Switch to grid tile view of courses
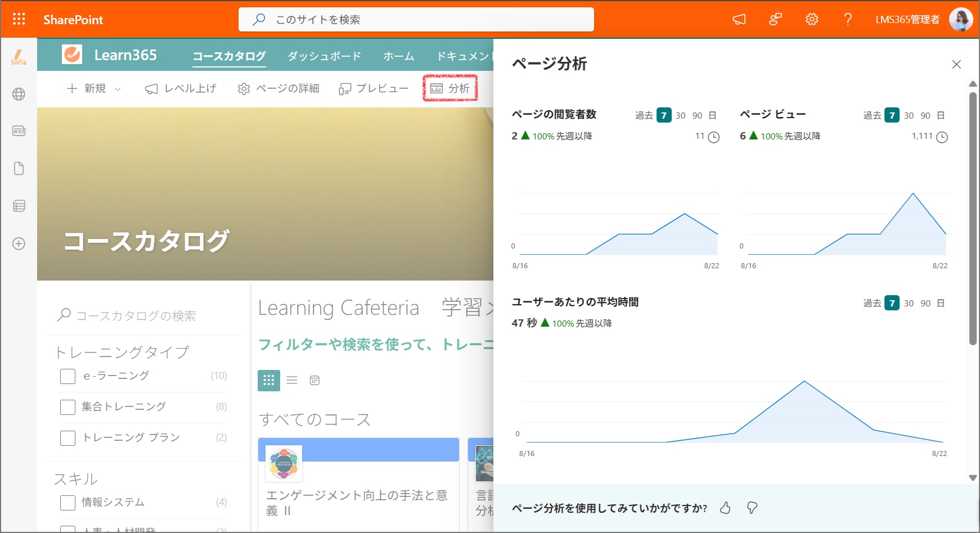The width and height of the screenshot is (980, 533). coord(269,381)
